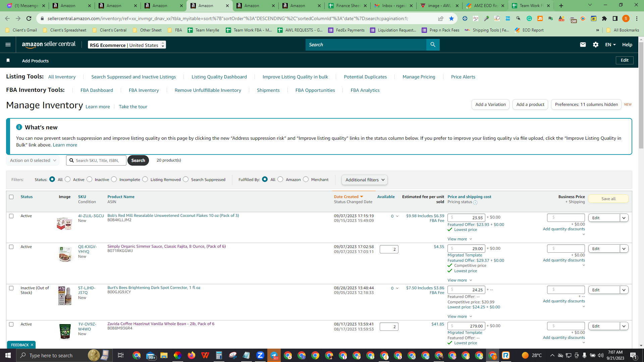This screenshot has width=644, height=362.
Task: Launch Firefox from the taskbar
Action: coord(191,355)
